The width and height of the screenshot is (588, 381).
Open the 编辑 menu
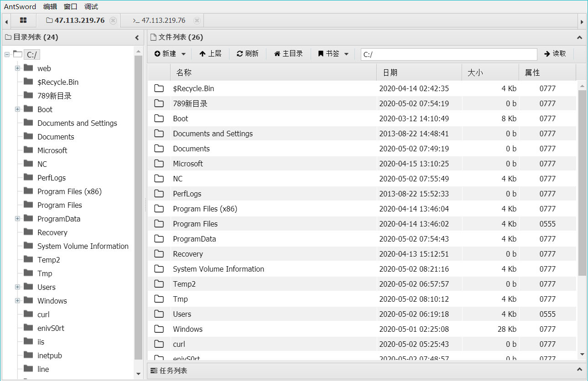pyautogui.click(x=50, y=6)
